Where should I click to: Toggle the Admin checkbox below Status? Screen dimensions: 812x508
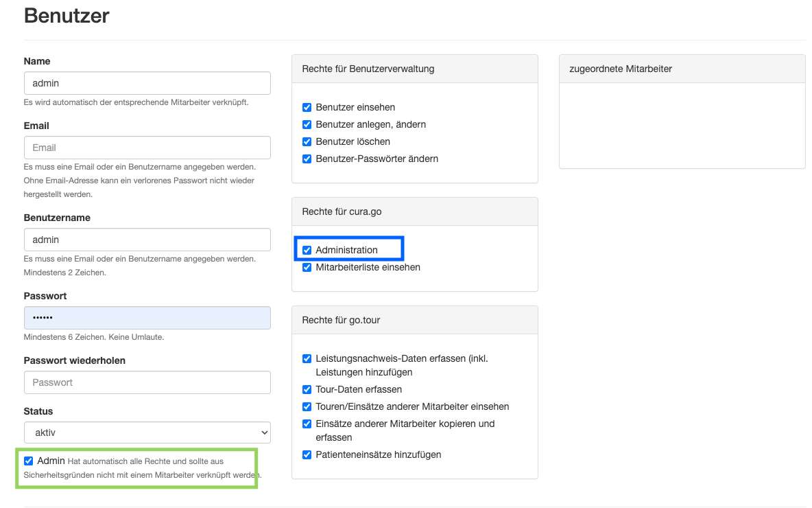(29, 461)
